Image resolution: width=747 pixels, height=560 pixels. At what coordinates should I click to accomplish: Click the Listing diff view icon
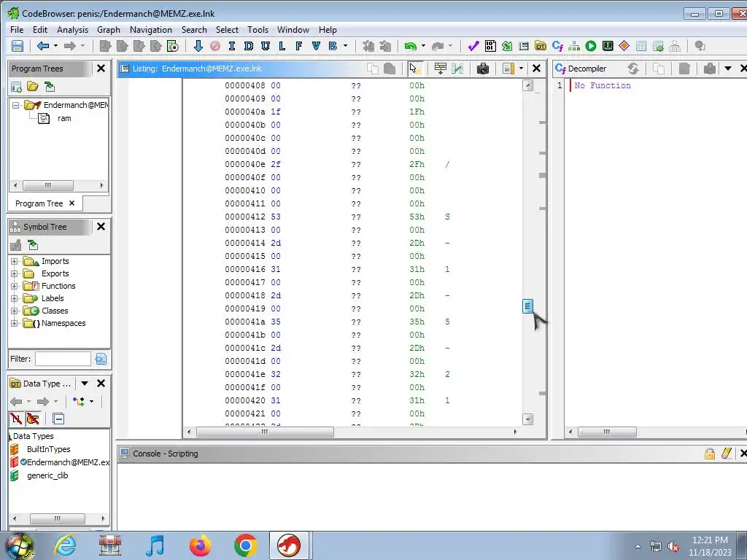pos(457,69)
